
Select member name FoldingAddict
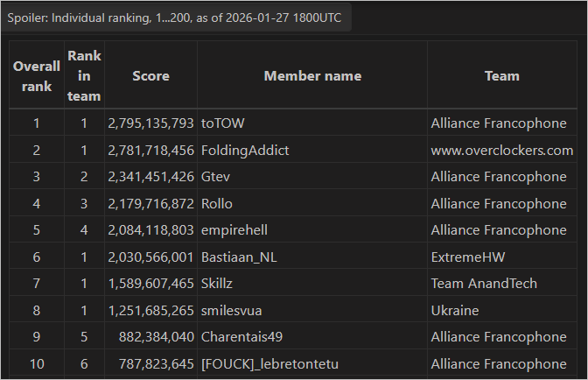(245, 151)
